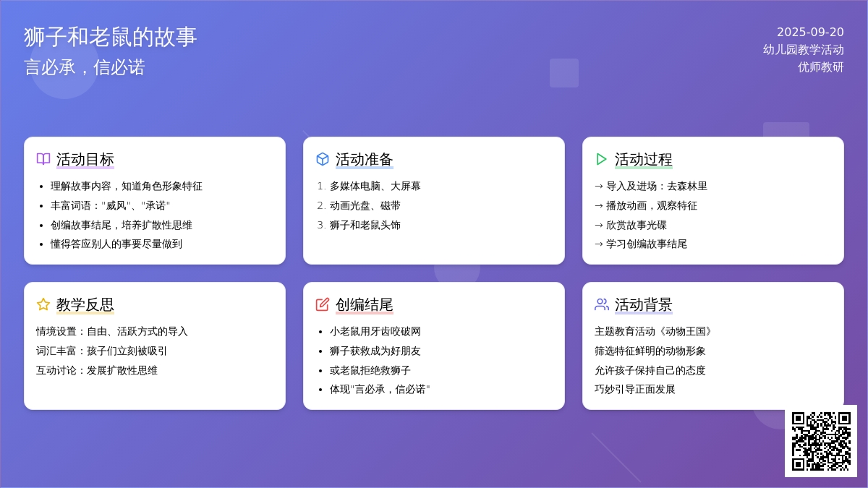Click the people icon beside 活动背景
Screen dimensions: 868x488
click(601, 304)
